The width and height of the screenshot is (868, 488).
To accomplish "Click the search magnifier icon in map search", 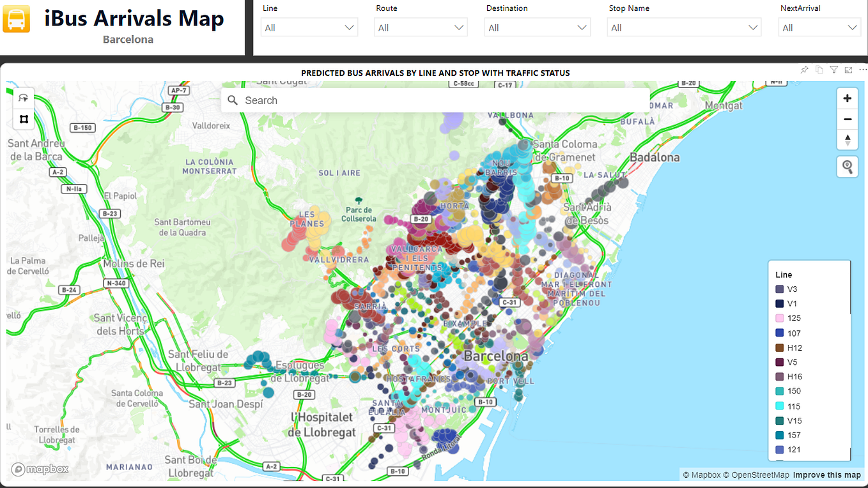I will 233,100.
